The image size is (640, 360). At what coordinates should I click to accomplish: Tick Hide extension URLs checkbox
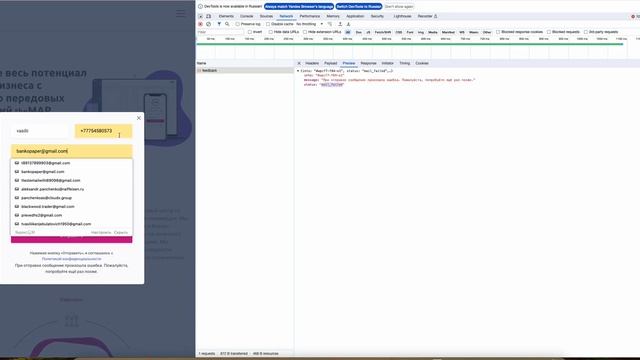(305, 32)
